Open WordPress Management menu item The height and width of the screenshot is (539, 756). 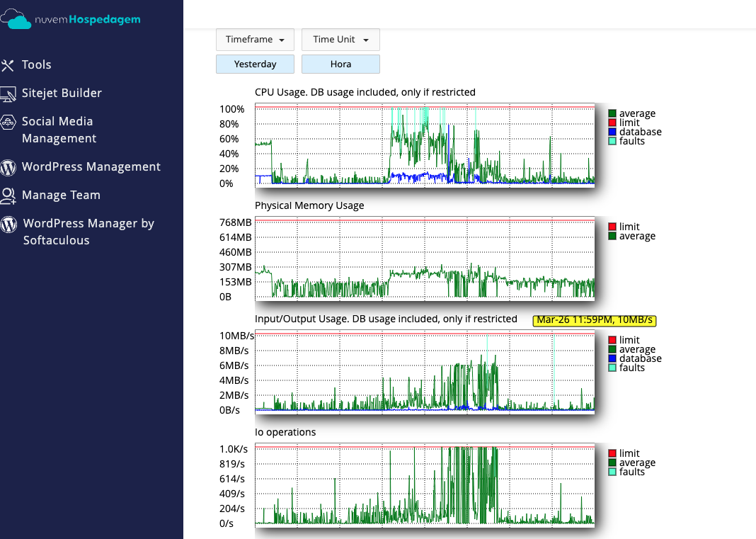coord(91,167)
